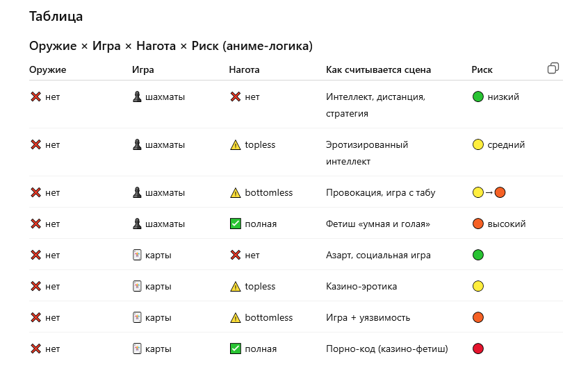Click the red circle in the last row
The image size is (588, 386).
(477, 349)
